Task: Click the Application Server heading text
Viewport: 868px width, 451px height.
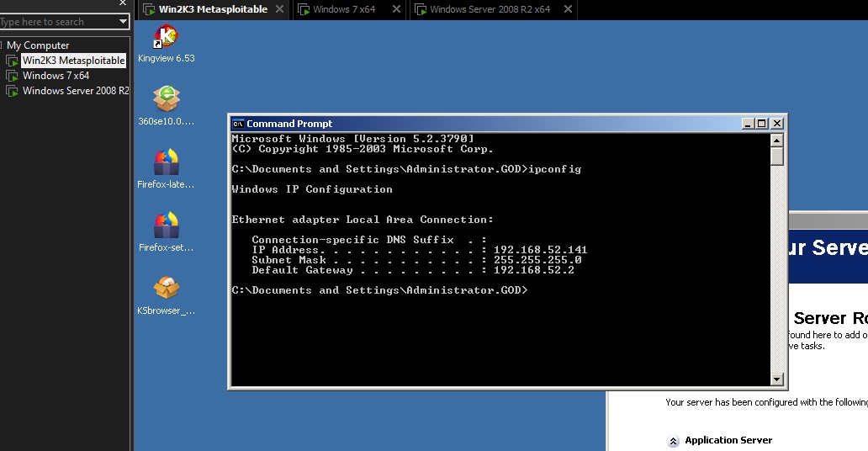Action: 728,440
